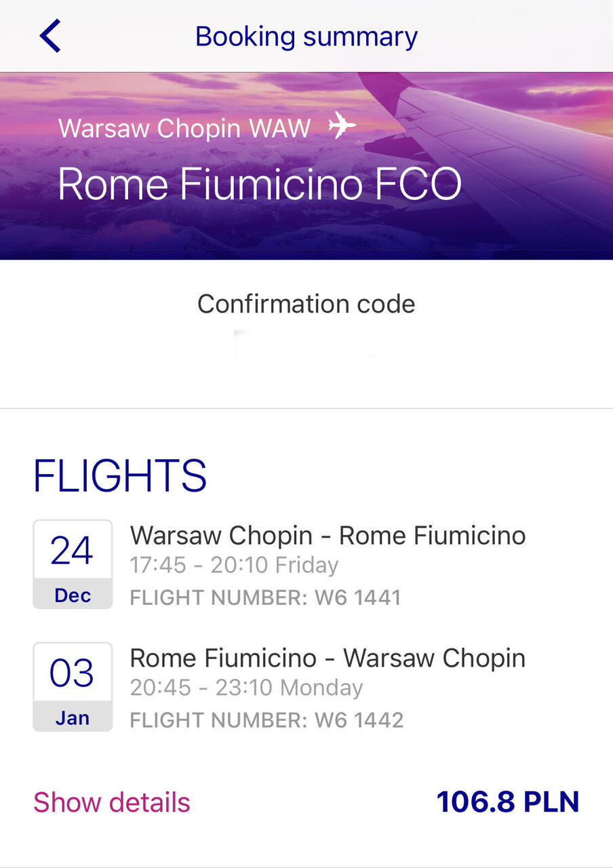Tap the back arrow icon
Viewport: 613px width, 868px height.
pos(50,36)
